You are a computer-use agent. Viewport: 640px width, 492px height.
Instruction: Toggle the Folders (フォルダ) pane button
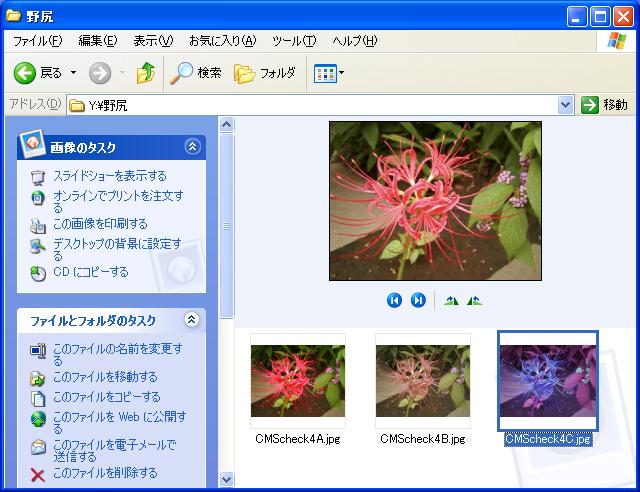264,73
